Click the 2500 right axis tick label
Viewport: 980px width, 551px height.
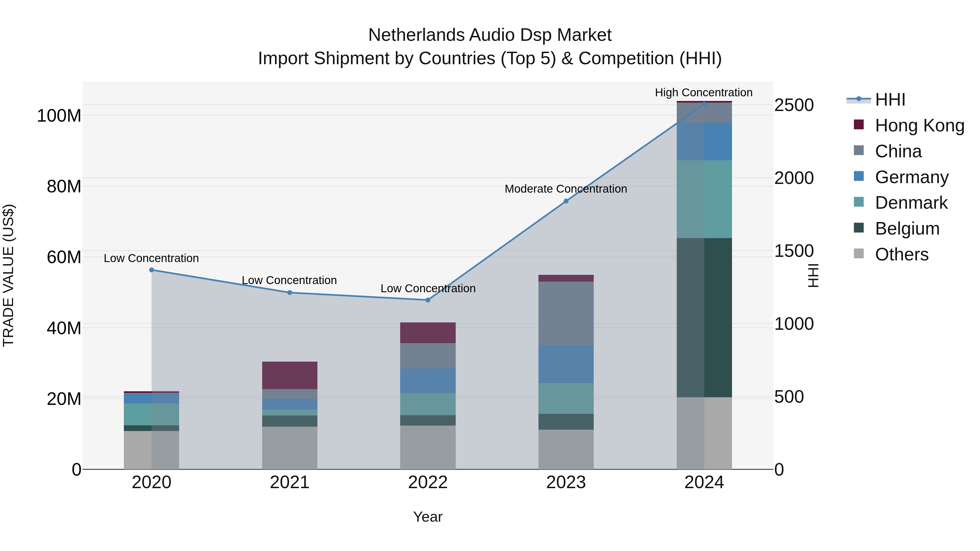(794, 105)
